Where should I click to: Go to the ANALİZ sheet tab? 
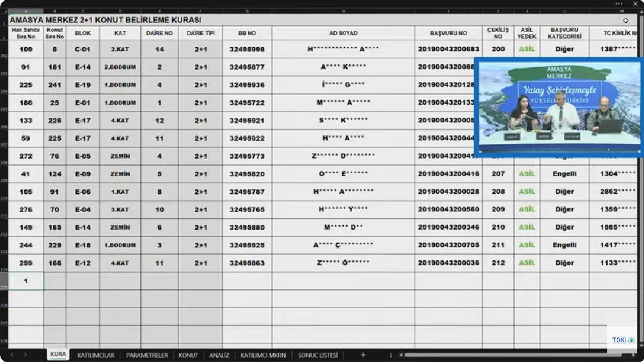219,355
